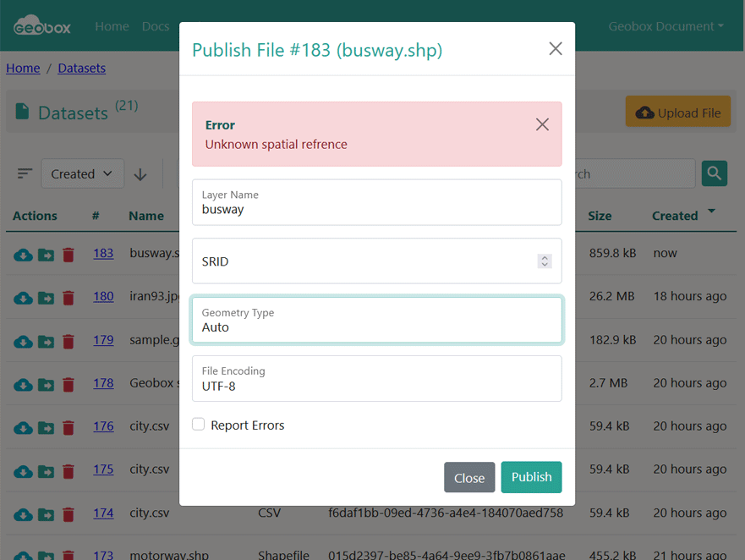
Task: Open the File Encoding dropdown
Action: tap(376, 379)
